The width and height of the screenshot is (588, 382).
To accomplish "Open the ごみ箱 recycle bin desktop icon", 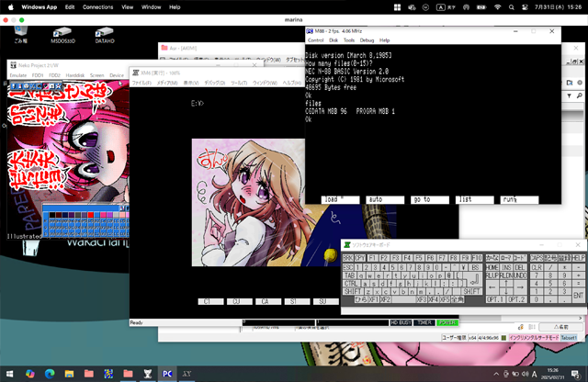I will click(20, 34).
